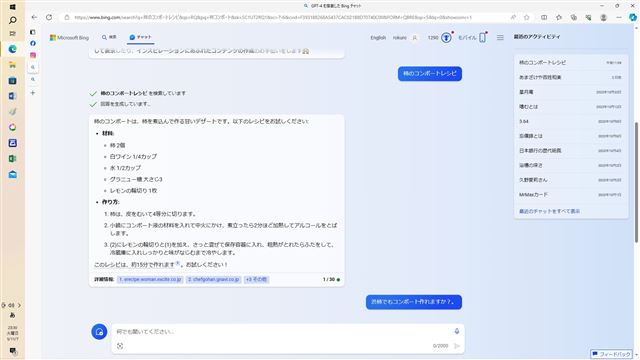Viewport: 640px width, 360px height.
Task: Open the vertical tabs panel icon
Action: tap(33, 32)
